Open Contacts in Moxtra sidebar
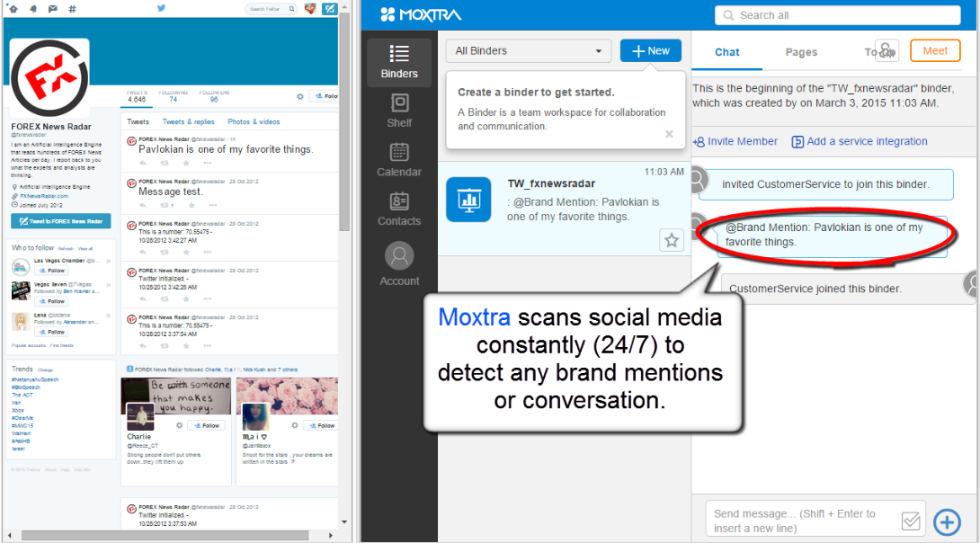The height and width of the screenshot is (543, 980). (399, 209)
